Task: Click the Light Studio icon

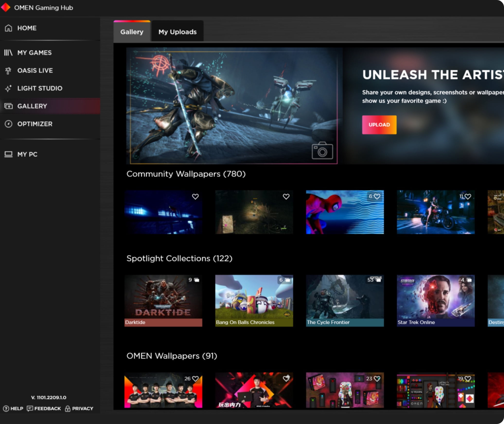Action: click(x=9, y=88)
